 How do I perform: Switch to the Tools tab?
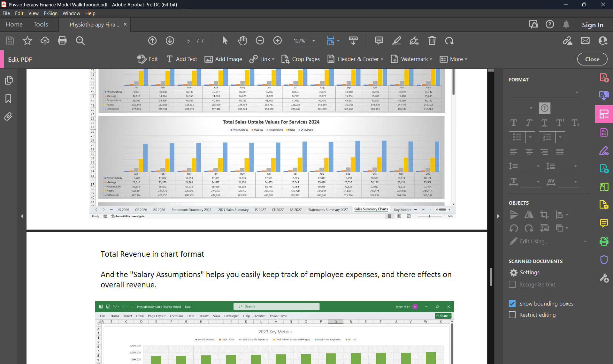click(x=41, y=25)
